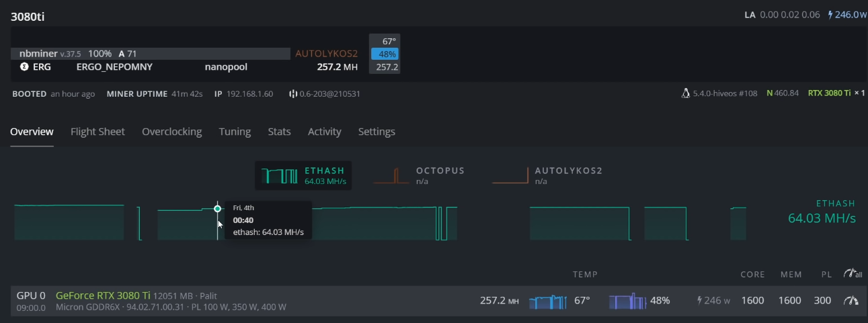Click the overclock-all speedometer icon

(853, 274)
